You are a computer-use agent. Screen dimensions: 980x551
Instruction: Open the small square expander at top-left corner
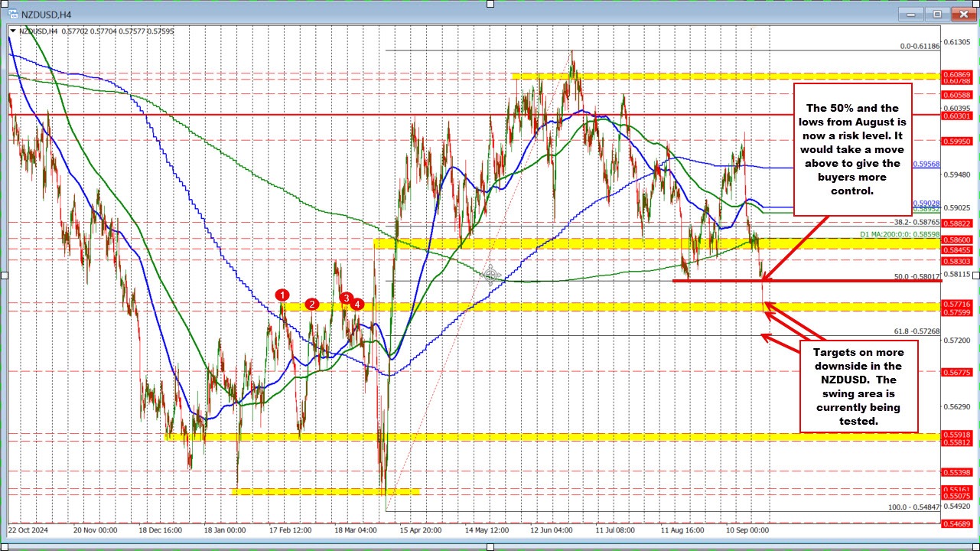tap(5, 4)
